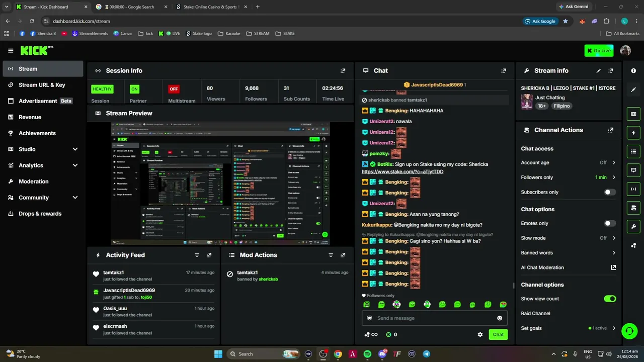
Task: Toggle the Stream Preview widget in right rail
Action: 633,114
